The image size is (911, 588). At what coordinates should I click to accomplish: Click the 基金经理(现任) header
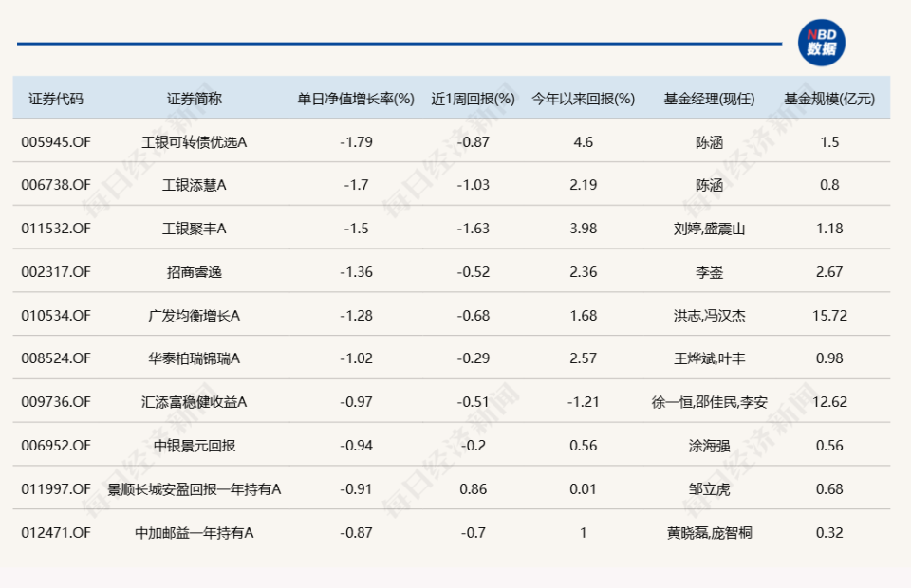tap(709, 99)
